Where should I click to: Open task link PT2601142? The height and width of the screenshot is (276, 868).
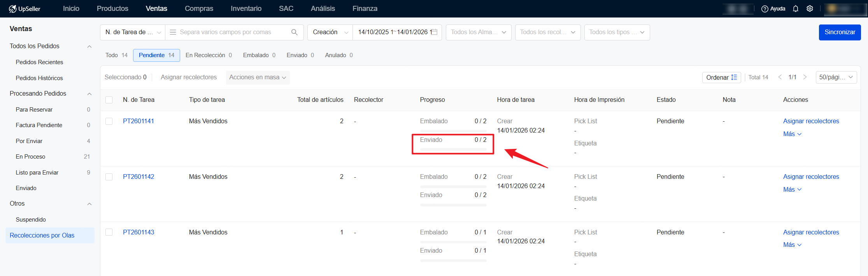139,177
